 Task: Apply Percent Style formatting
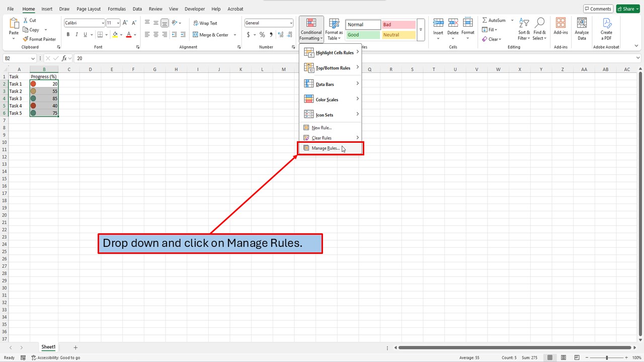pos(262,35)
